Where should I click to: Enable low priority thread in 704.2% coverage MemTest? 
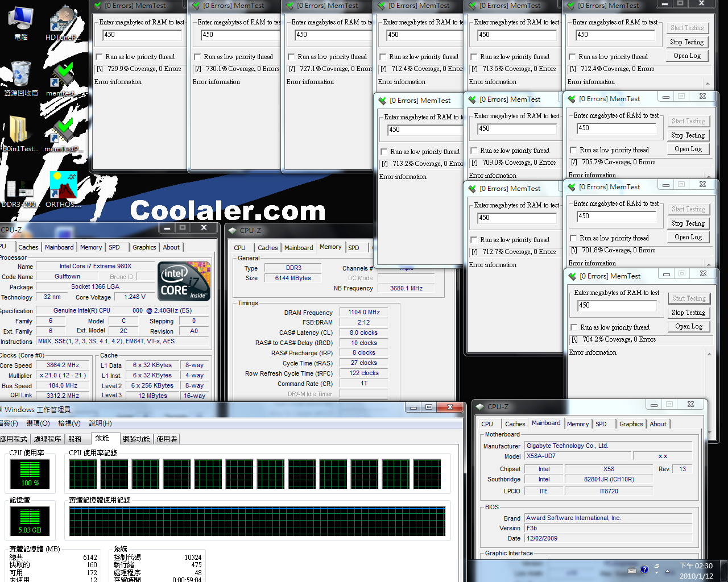coord(574,327)
